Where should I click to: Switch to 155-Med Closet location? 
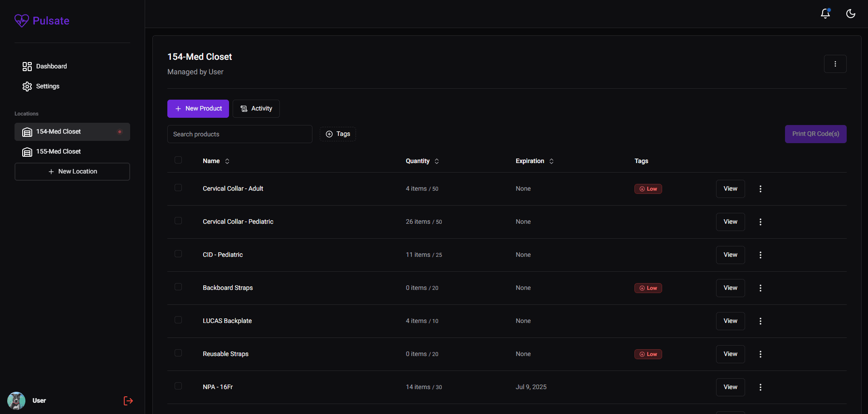point(59,152)
